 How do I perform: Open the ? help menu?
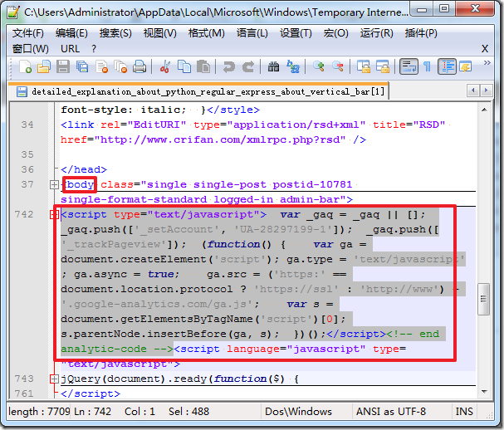pos(94,49)
